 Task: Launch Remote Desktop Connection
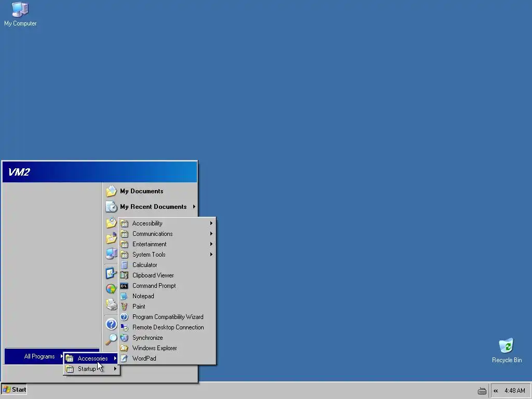[x=167, y=327]
